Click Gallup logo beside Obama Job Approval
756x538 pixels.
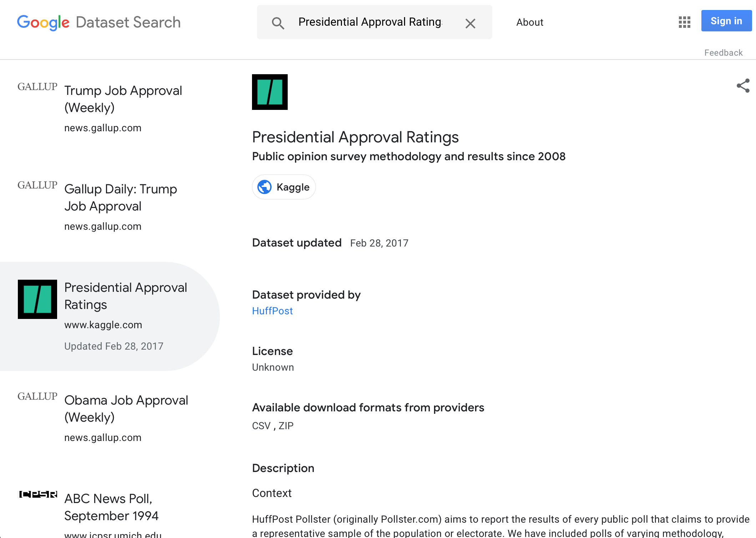[x=37, y=396]
